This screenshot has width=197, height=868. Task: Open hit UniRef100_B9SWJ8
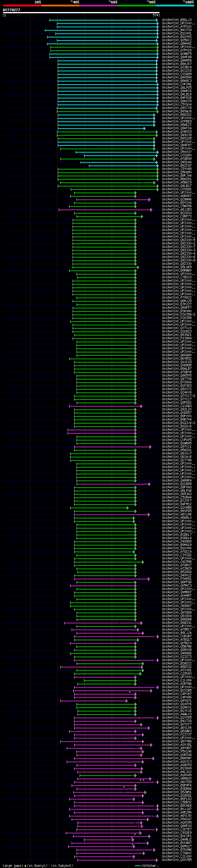point(177,111)
